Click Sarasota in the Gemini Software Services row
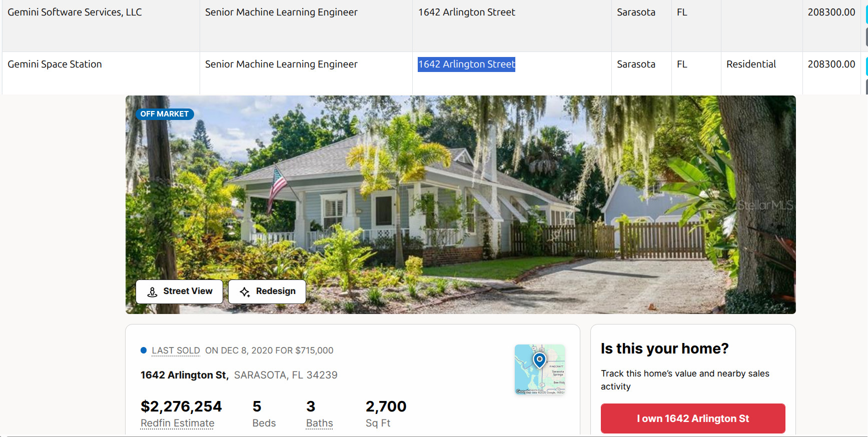Viewport: 868px width, 437px height. (636, 12)
